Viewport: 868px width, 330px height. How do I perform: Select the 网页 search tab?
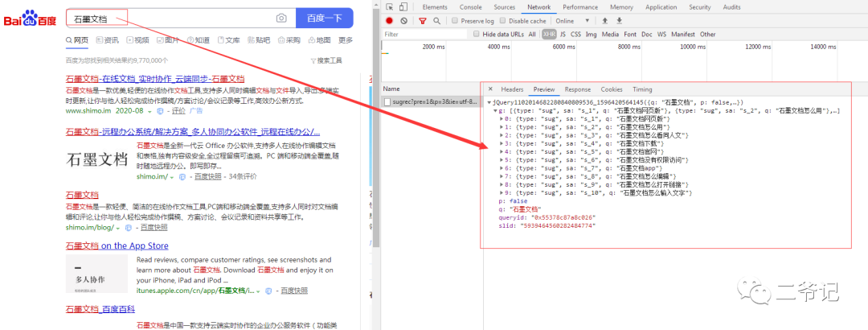(77, 40)
